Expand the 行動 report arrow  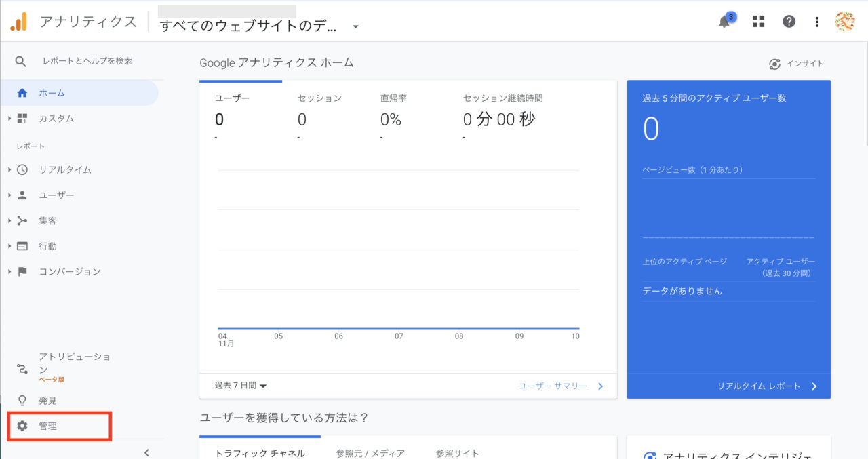pyautogui.click(x=9, y=246)
